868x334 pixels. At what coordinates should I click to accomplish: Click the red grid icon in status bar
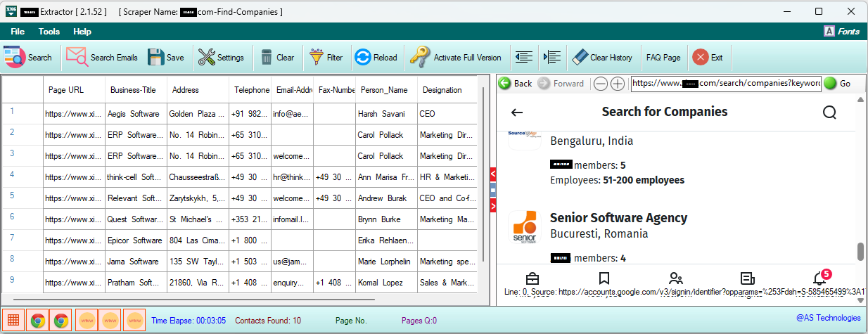[13, 321]
